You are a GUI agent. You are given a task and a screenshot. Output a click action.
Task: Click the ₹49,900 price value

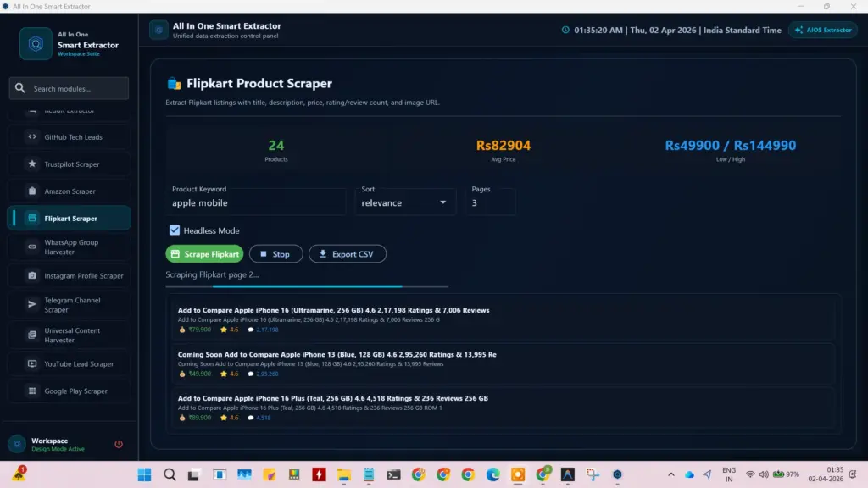pyautogui.click(x=199, y=374)
